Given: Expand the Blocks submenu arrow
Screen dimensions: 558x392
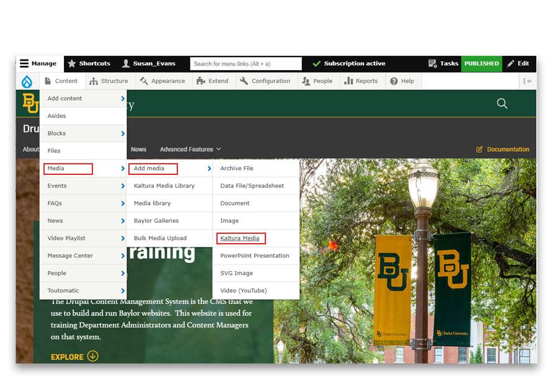Looking at the screenshot, I should point(123,133).
